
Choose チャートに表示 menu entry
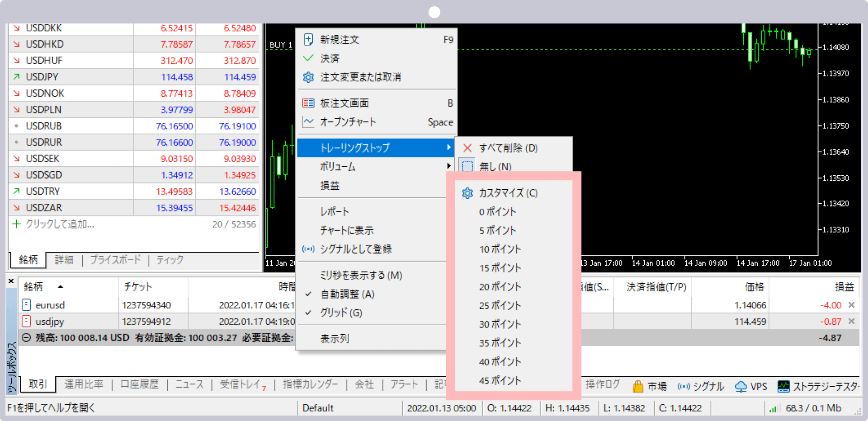347,230
